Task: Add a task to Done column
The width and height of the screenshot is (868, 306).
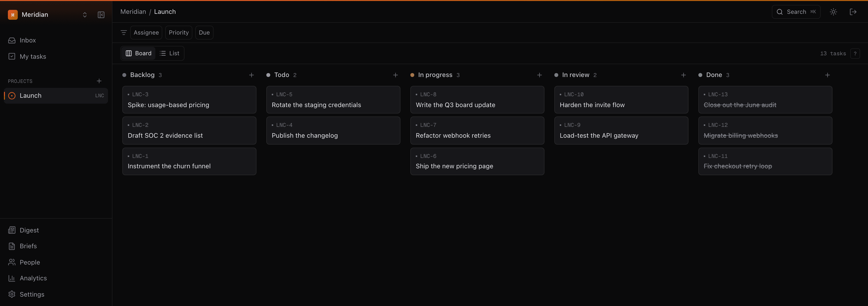Action: coord(828,75)
